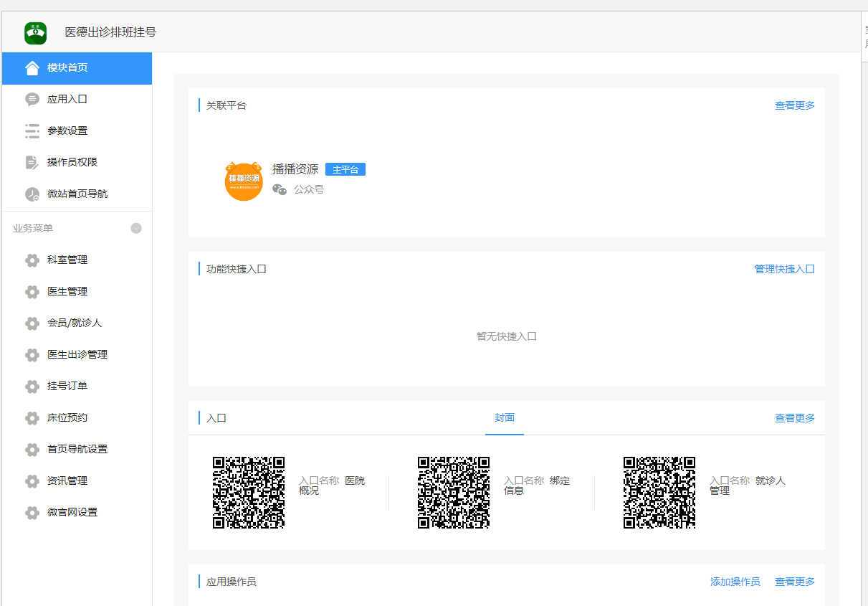
Task: Click the 就诊人管理 QR code
Action: (x=659, y=493)
